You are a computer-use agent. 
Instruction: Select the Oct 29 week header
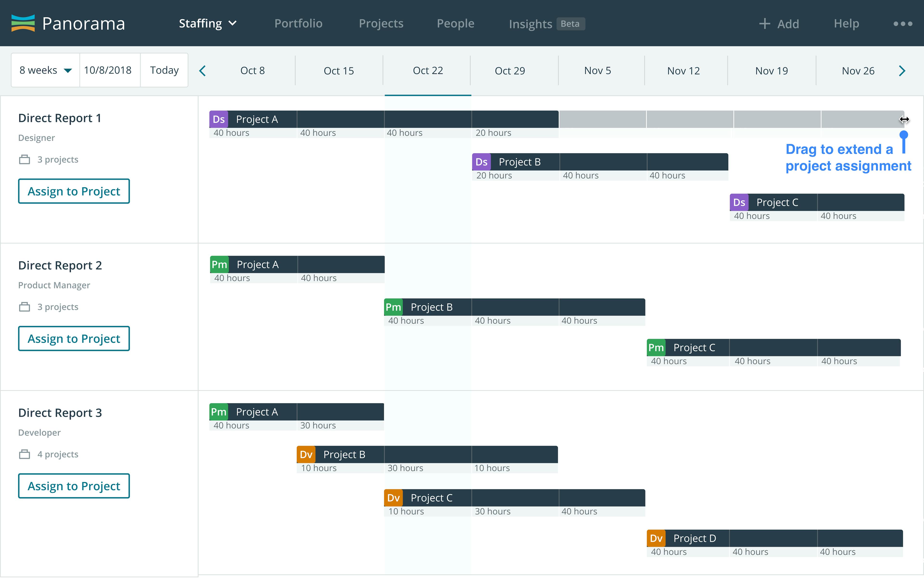510,71
